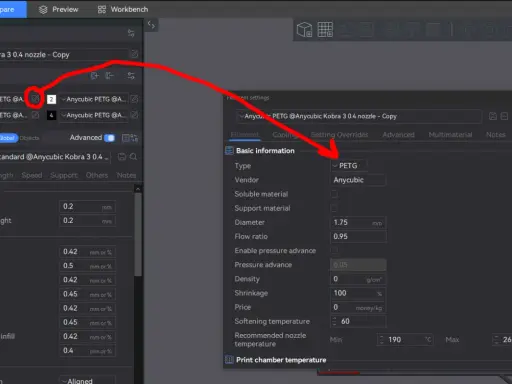Open Advanced tab in Filament settings dialog

398,135
